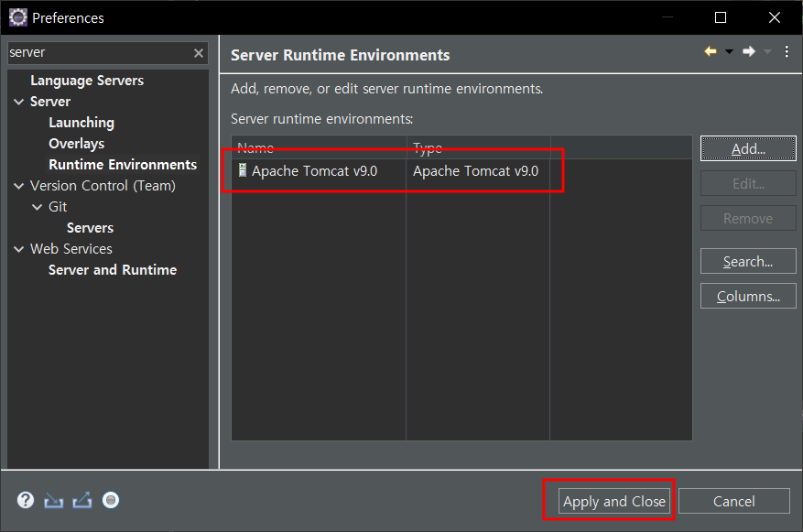The width and height of the screenshot is (803, 532).
Task: Clear the server filter text
Action: 199,53
